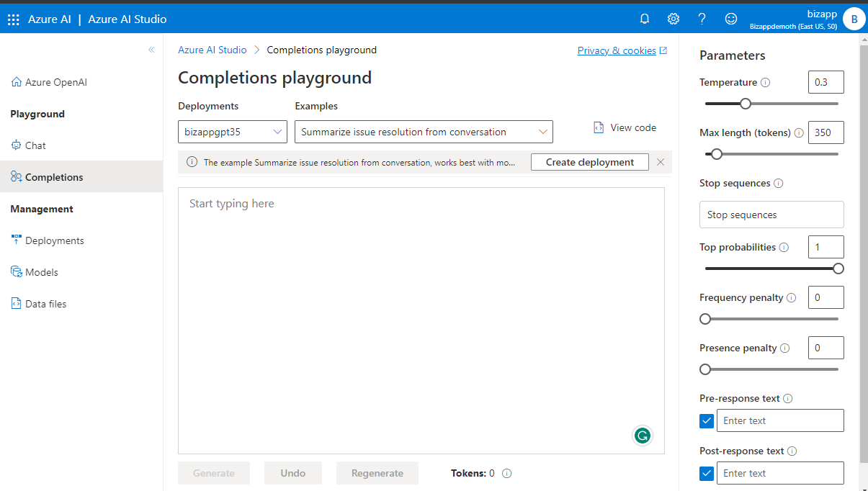Image resolution: width=868 pixels, height=491 pixels.
Task: Adjust the Max length slider handle
Action: pos(716,154)
